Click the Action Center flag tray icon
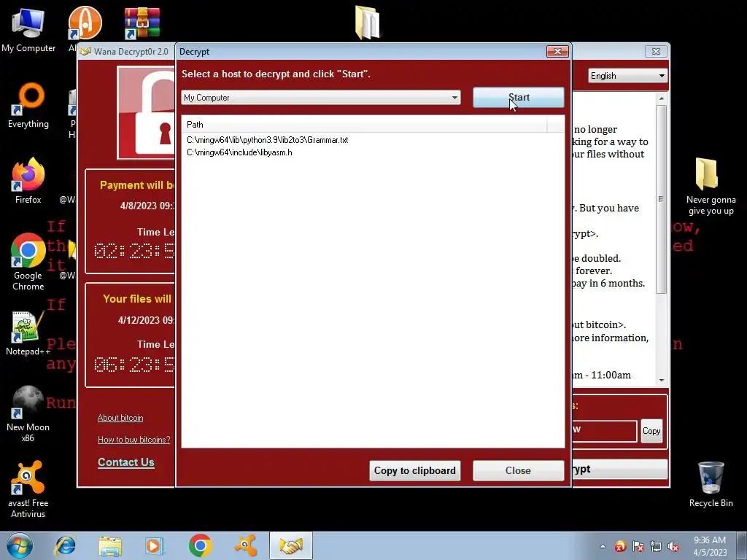The image size is (747, 560). 638,546
